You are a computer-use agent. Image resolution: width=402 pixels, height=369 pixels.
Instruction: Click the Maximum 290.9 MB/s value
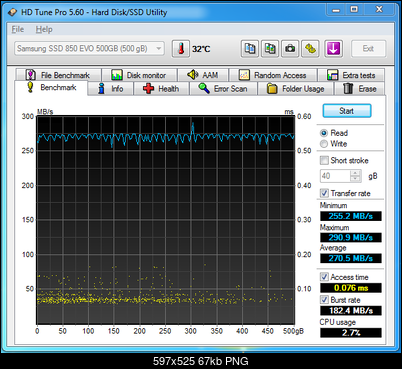tap(351, 237)
